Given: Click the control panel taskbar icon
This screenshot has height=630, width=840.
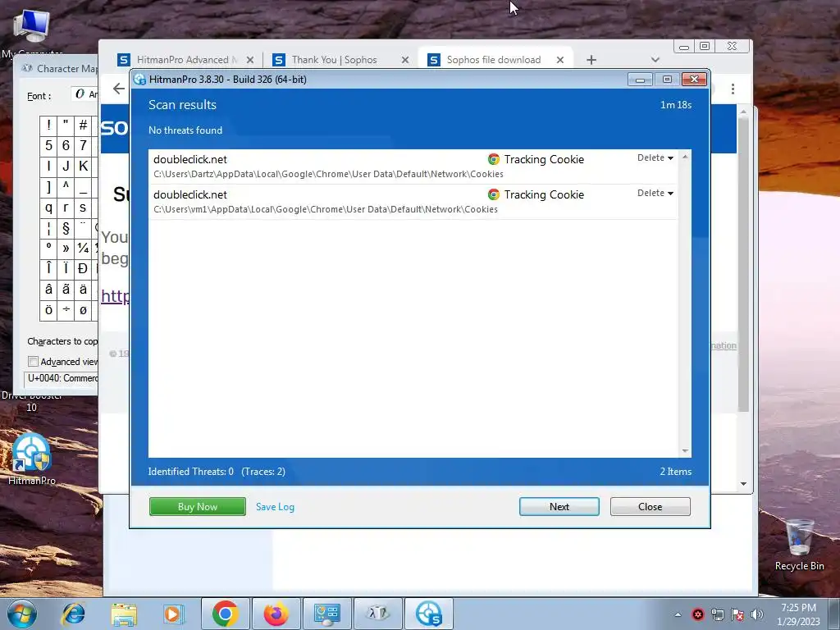Looking at the screenshot, I should (326, 614).
